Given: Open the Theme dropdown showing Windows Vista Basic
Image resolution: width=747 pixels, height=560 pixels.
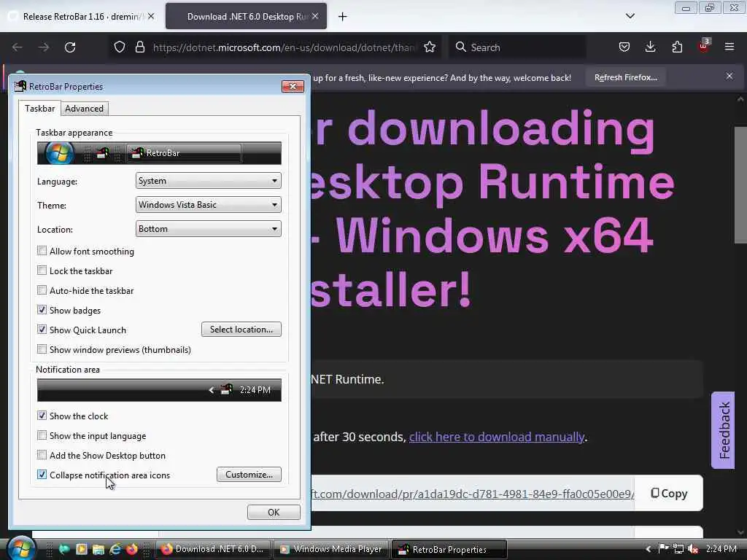Looking at the screenshot, I should coord(208,205).
